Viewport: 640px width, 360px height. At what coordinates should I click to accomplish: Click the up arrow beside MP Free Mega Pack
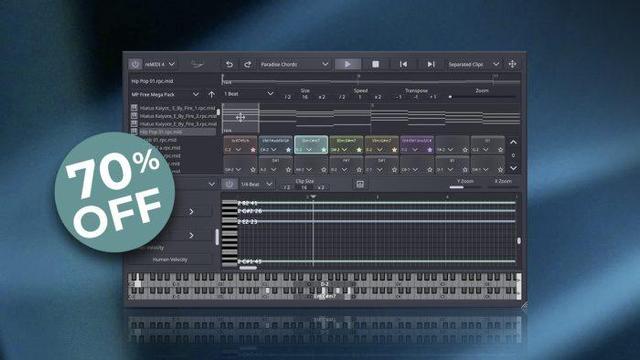pyautogui.click(x=211, y=94)
